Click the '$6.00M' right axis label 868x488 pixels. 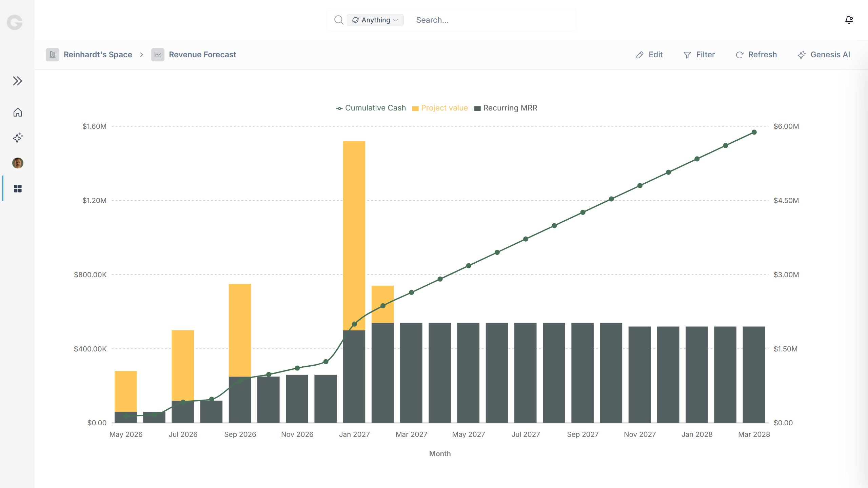click(786, 126)
